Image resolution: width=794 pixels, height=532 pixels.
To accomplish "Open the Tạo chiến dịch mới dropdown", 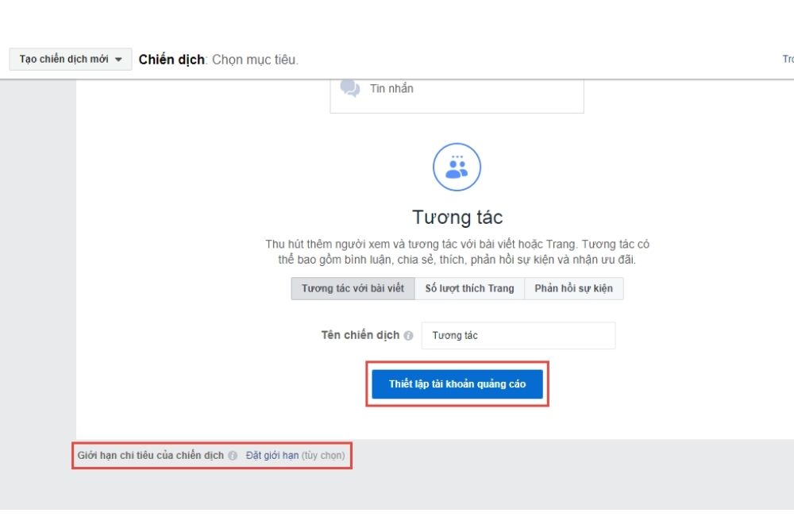I will [x=71, y=60].
